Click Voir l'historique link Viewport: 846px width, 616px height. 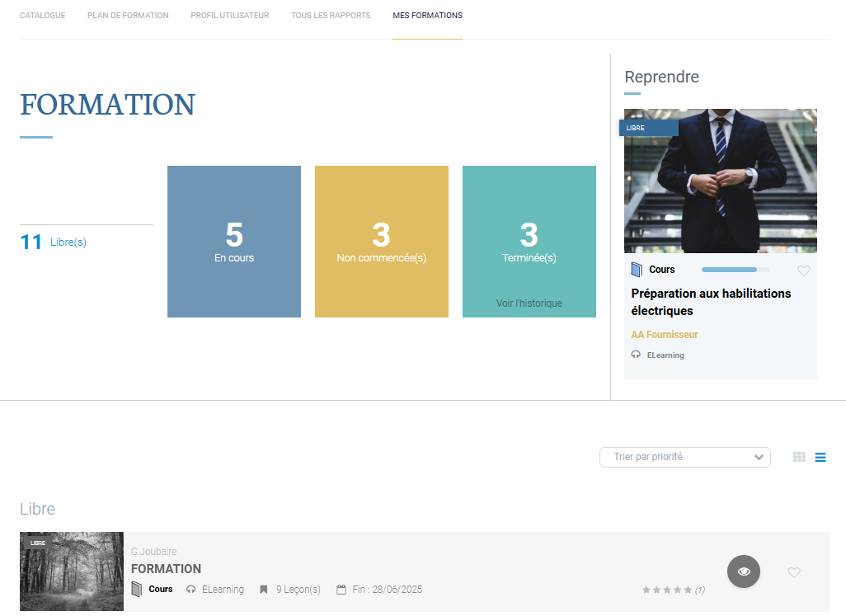pos(529,303)
